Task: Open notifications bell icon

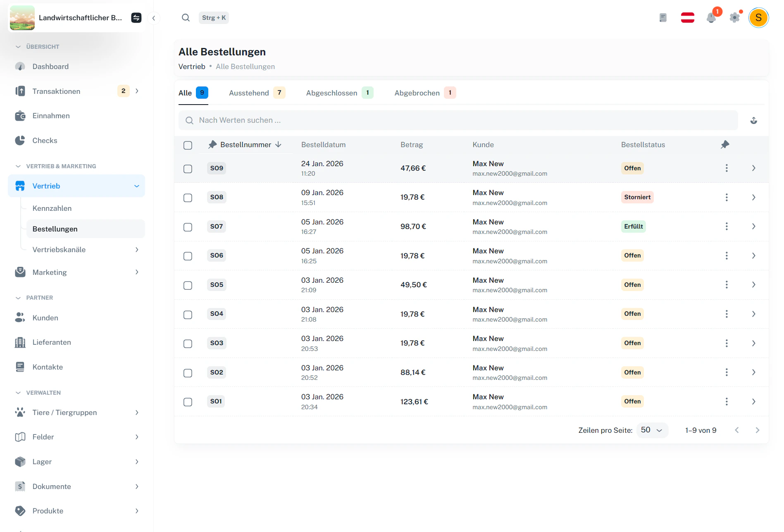Action: click(x=711, y=18)
